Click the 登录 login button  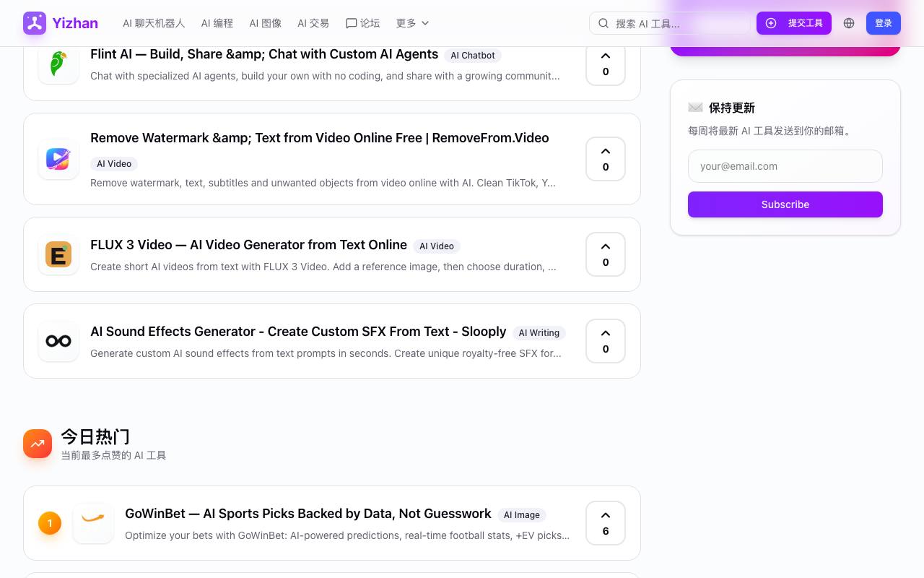point(884,23)
